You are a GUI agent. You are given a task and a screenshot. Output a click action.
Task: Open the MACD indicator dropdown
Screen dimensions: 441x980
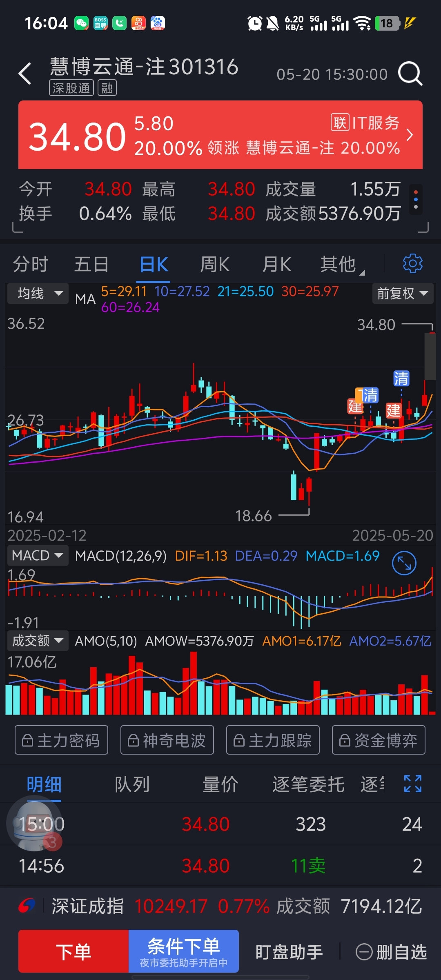click(x=38, y=556)
